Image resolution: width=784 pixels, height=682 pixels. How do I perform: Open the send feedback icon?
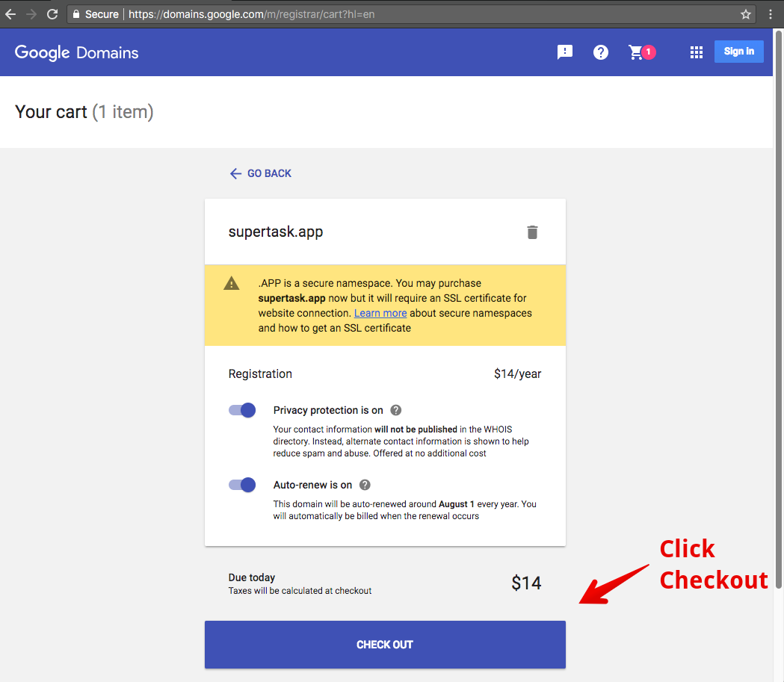point(564,52)
